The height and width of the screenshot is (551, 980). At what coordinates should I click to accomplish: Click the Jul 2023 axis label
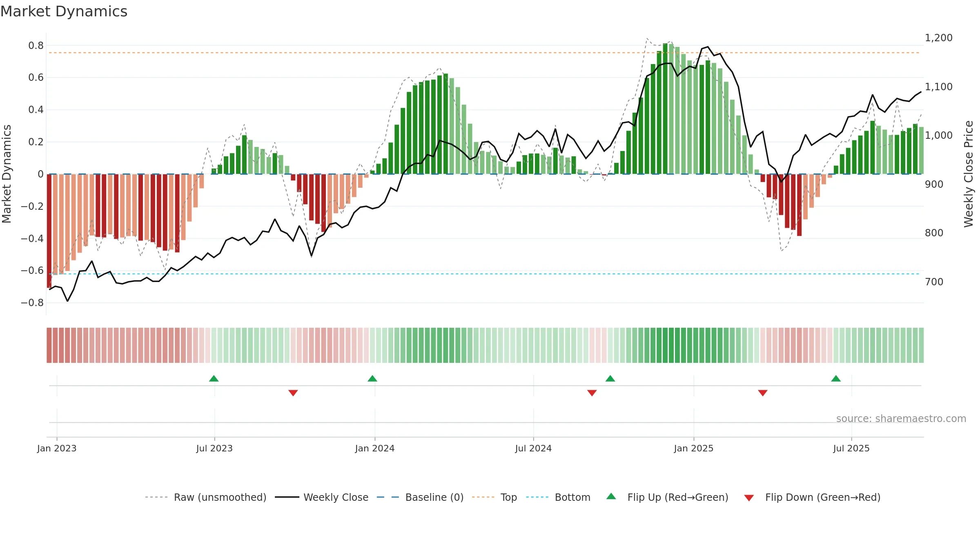tap(214, 448)
